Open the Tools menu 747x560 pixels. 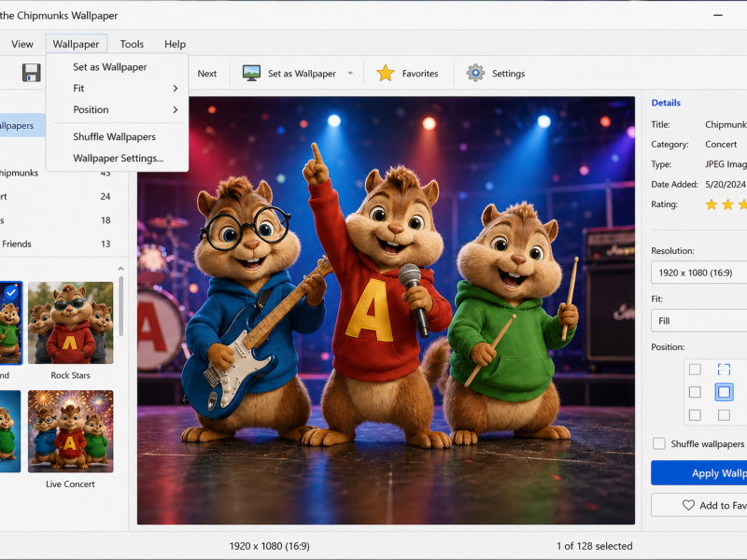pos(132,44)
